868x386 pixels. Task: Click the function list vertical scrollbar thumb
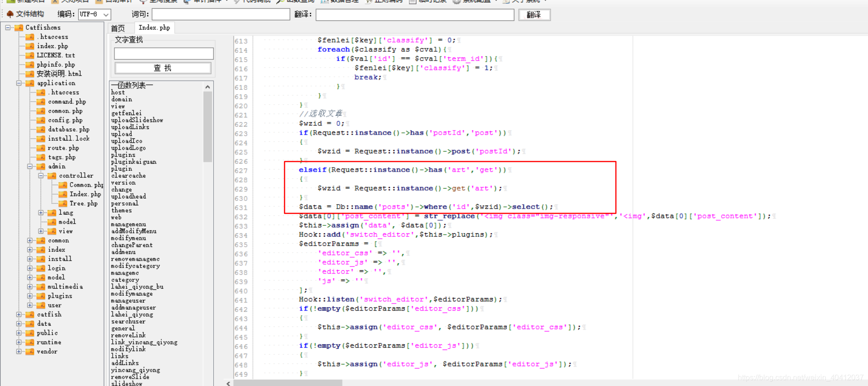[208, 127]
